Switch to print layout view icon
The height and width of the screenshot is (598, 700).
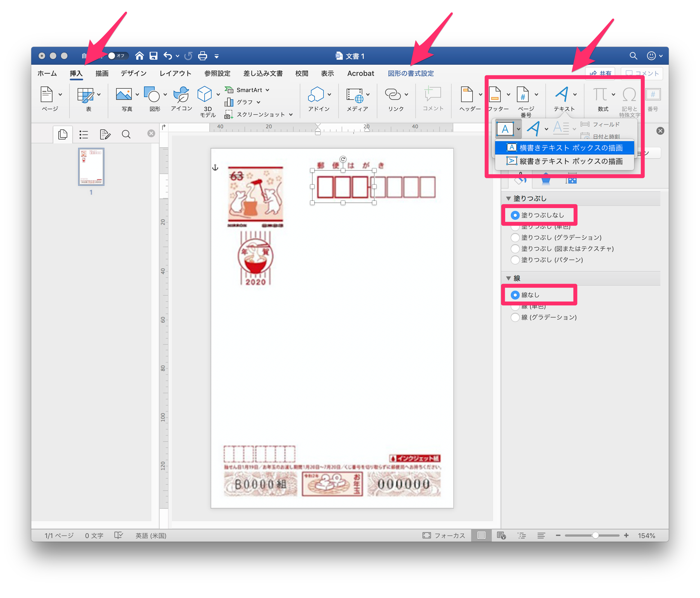tap(481, 535)
